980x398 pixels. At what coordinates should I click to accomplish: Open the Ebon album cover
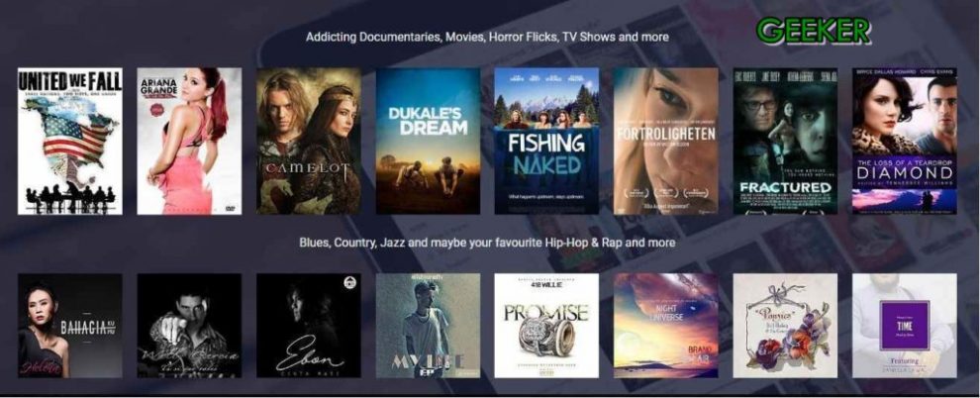tap(309, 326)
